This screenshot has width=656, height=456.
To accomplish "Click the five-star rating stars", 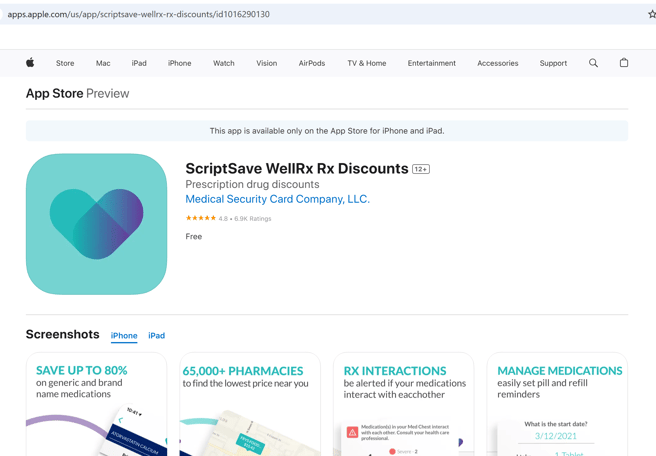I will pyautogui.click(x=200, y=218).
